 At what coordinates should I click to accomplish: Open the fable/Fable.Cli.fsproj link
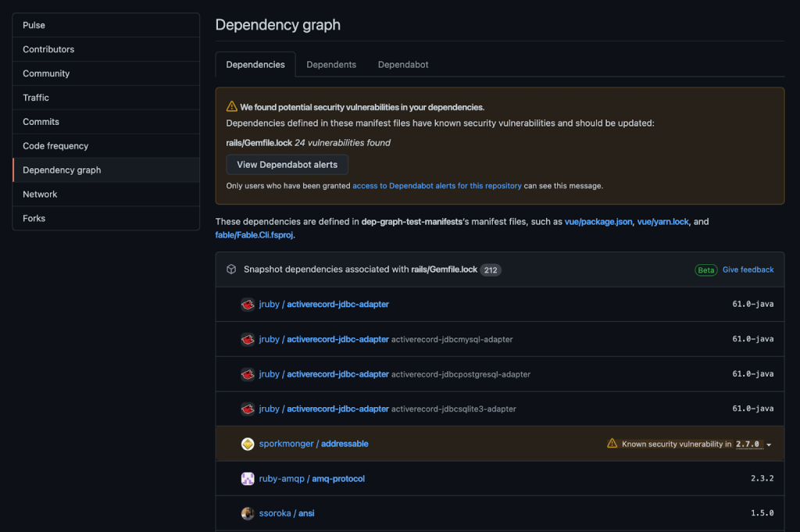[255, 234]
